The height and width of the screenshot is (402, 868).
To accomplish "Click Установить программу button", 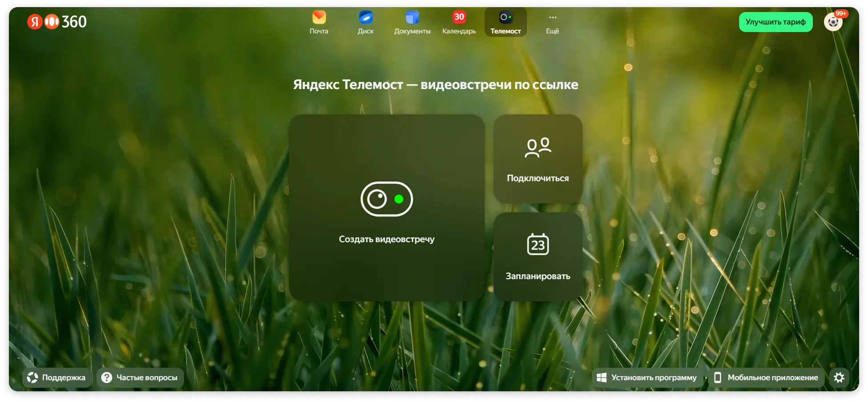I will coord(647,378).
